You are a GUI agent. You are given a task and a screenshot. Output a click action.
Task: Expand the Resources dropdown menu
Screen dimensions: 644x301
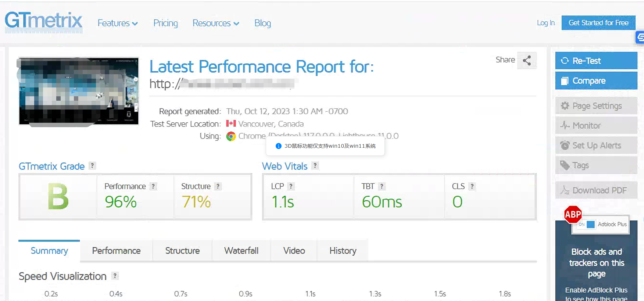[216, 23]
